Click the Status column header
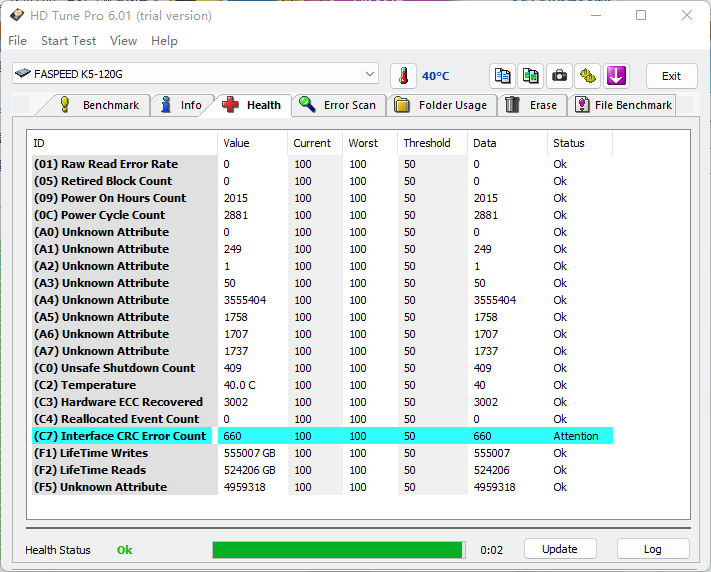The width and height of the screenshot is (711, 572). click(580, 143)
